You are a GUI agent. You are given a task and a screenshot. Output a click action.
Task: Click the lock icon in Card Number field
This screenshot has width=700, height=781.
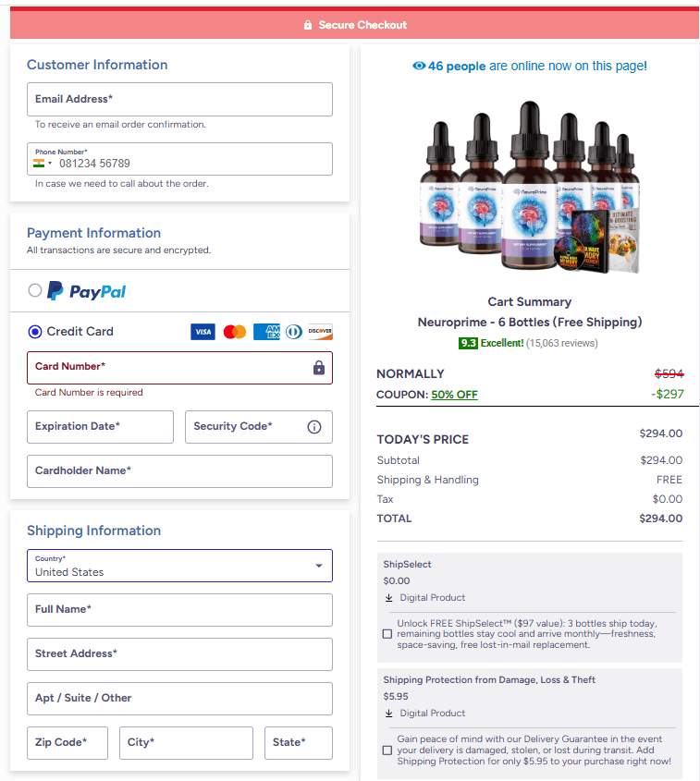pos(319,368)
